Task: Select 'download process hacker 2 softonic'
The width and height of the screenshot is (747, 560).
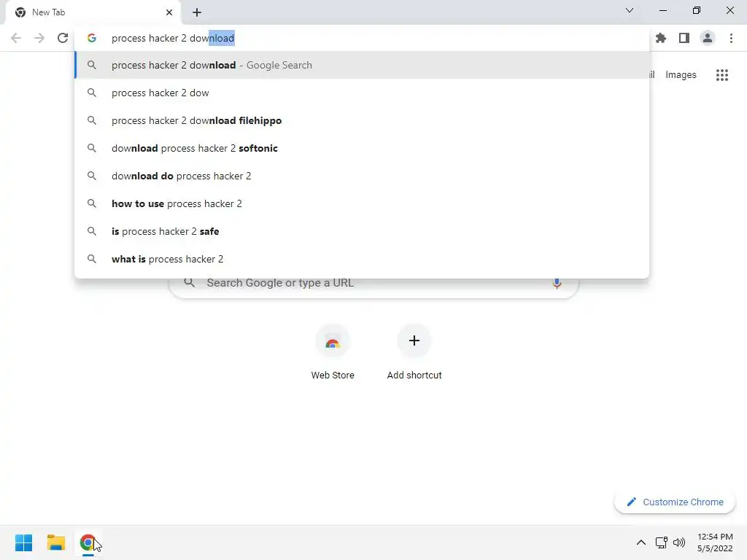Action: point(362,148)
